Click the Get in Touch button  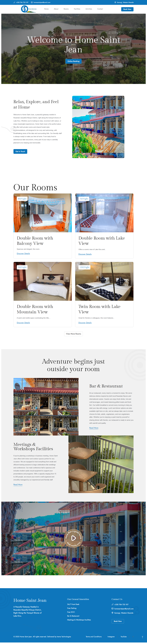coord(20,151)
